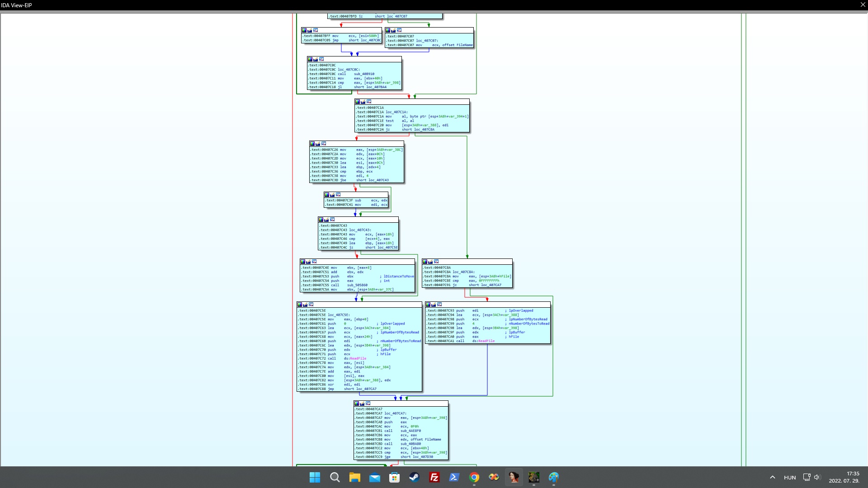
Task: Click third header icon on loc_407C0C node
Action: coord(321,59)
